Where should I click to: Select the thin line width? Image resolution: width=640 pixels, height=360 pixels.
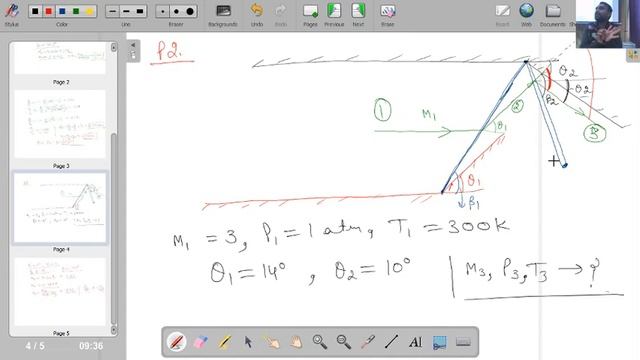click(x=113, y=11)
